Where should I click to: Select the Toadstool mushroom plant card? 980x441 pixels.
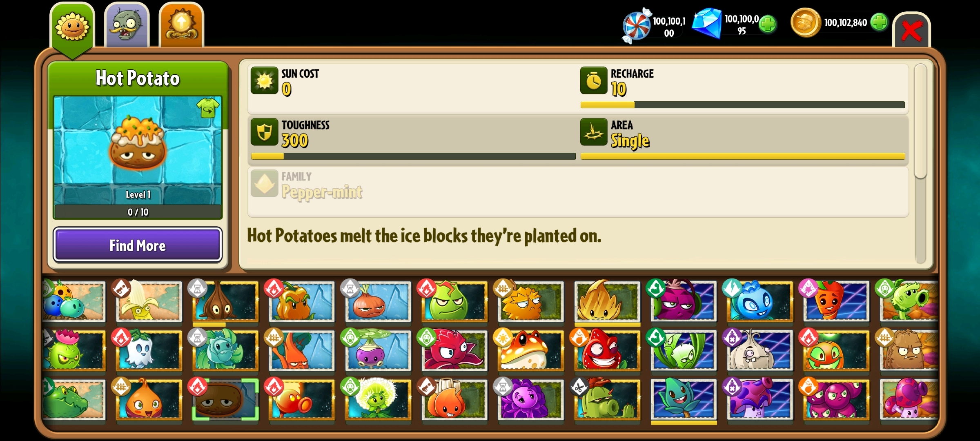531,350
